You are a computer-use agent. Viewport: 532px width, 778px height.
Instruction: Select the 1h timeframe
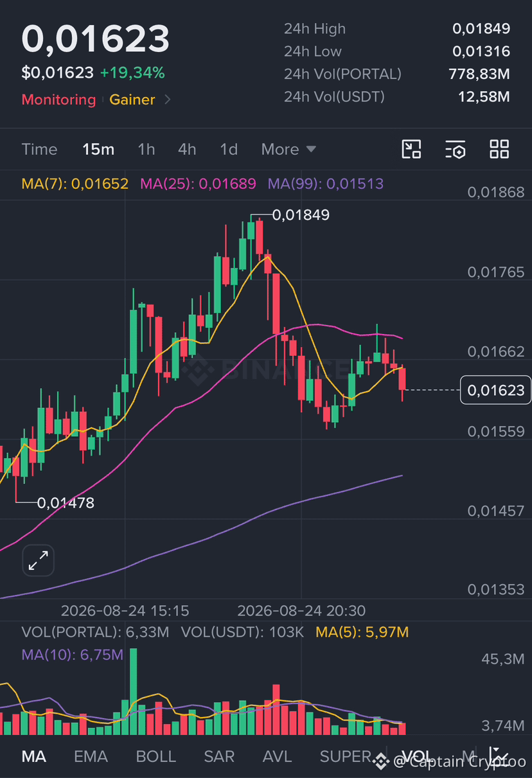pyautogui.click(x=146, y=150)
